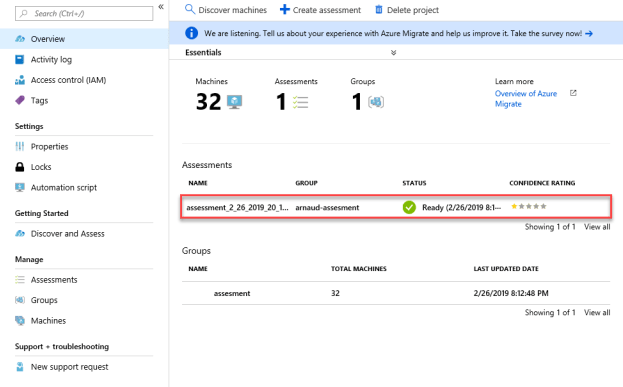This screenshot has width=623, height=387.
Task: Click the Overview cloud icon in sidebar
Action: pos(20,39)
